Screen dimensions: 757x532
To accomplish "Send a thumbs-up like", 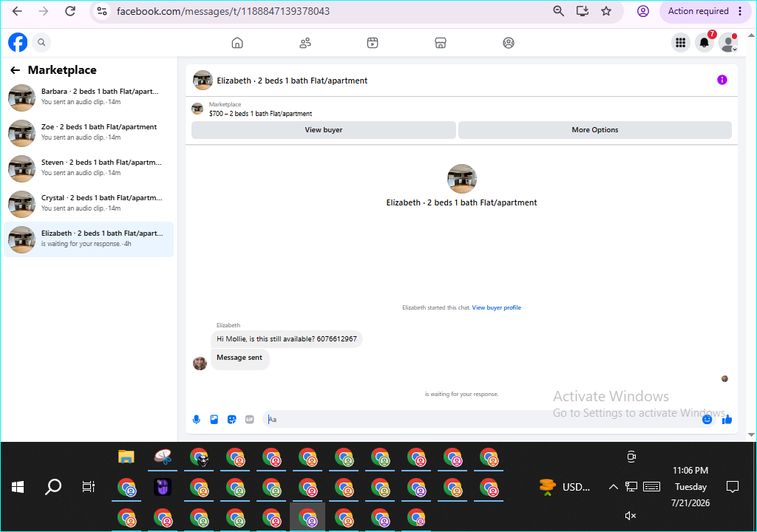I will click(x=727, y=420).
